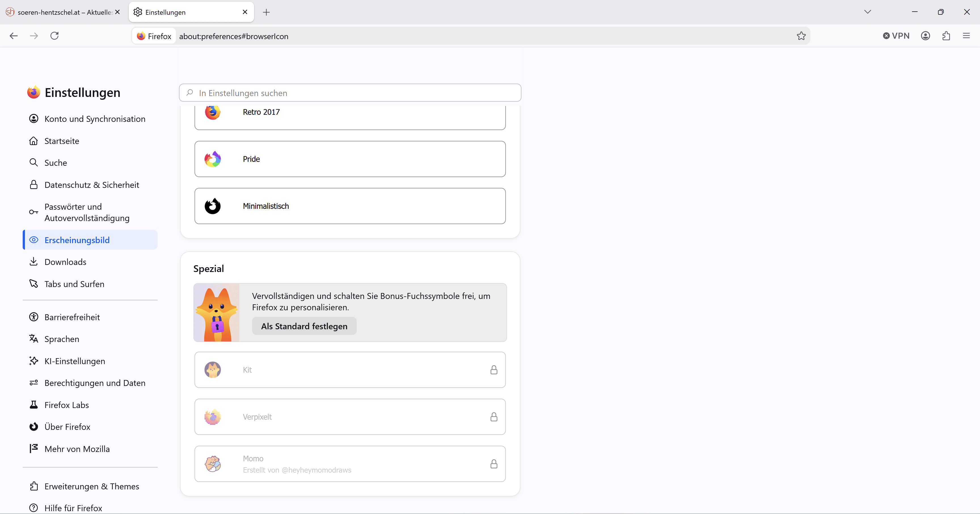Screen dimensions: 980x514
Task: Select the Erscheinungsbild category
Action: [90, 240]
